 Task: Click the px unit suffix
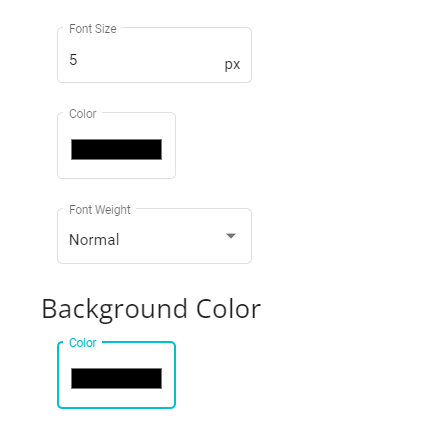[x=232, y=64]
